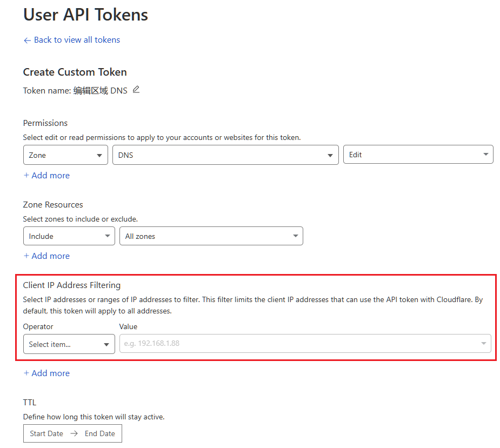The image size is (500, 448).
Task: Click the plus icon on Permissions Add more
Action: point(26,175)
